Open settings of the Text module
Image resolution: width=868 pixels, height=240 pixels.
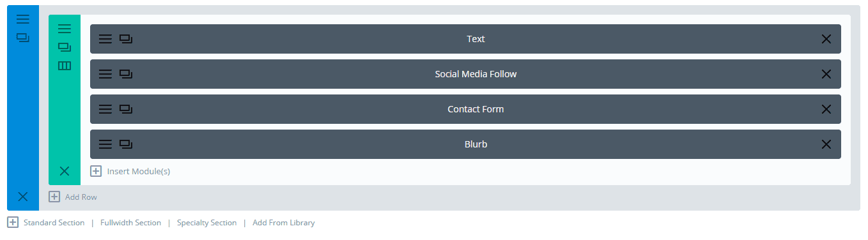coord(105,39)
